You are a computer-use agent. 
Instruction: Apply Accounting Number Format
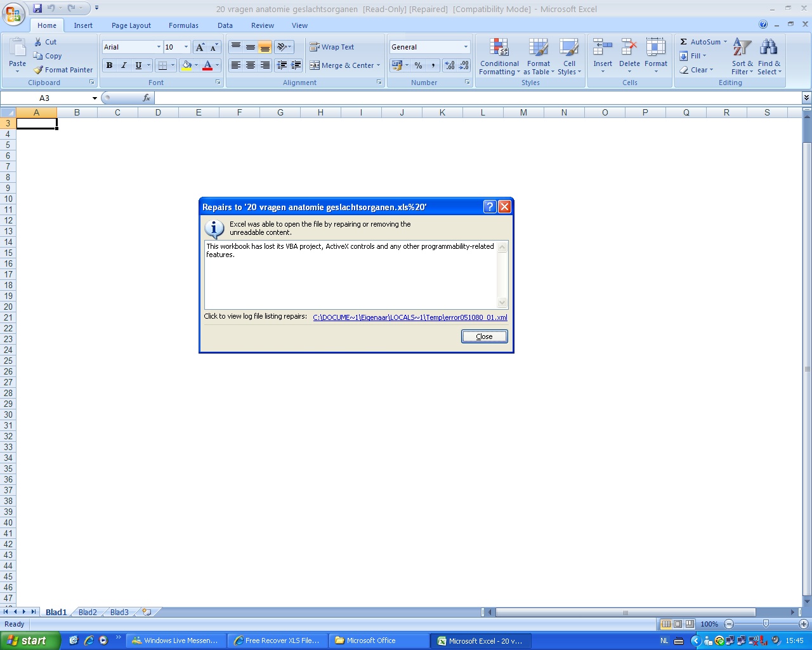396,65
